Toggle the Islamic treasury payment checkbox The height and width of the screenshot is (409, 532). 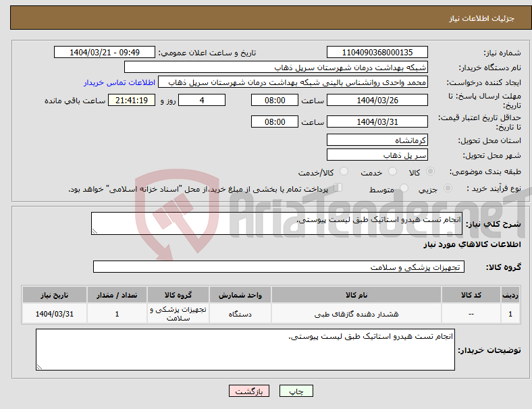point(338,188)
